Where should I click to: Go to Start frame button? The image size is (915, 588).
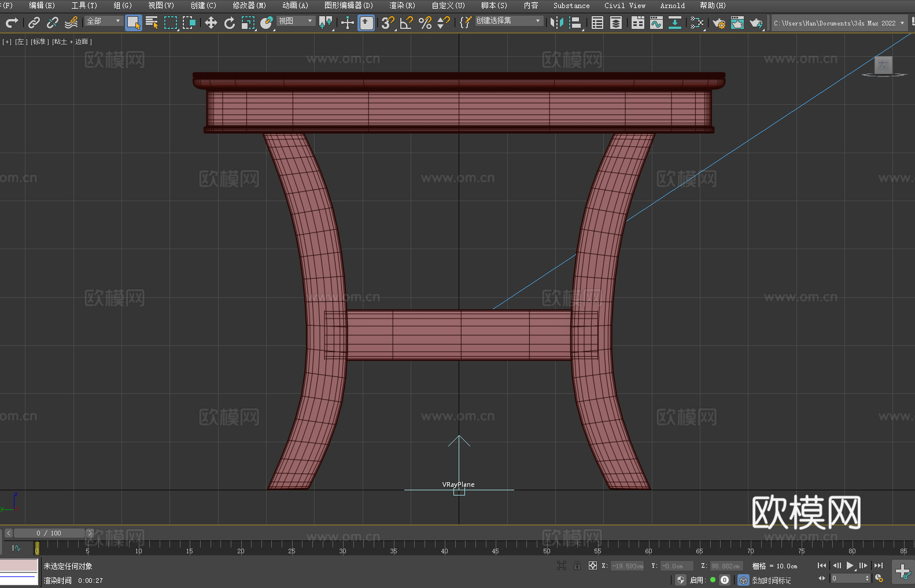tap(822, 565)
